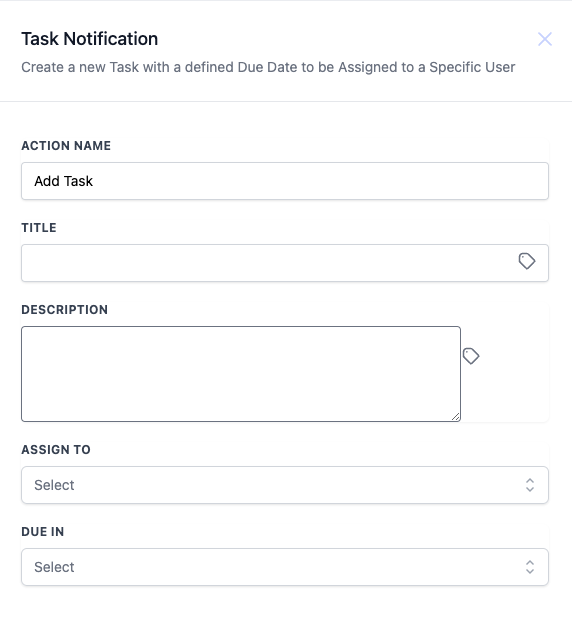Click the subtitle about creating a new Task
572x637 pixels.
(268, 67)
